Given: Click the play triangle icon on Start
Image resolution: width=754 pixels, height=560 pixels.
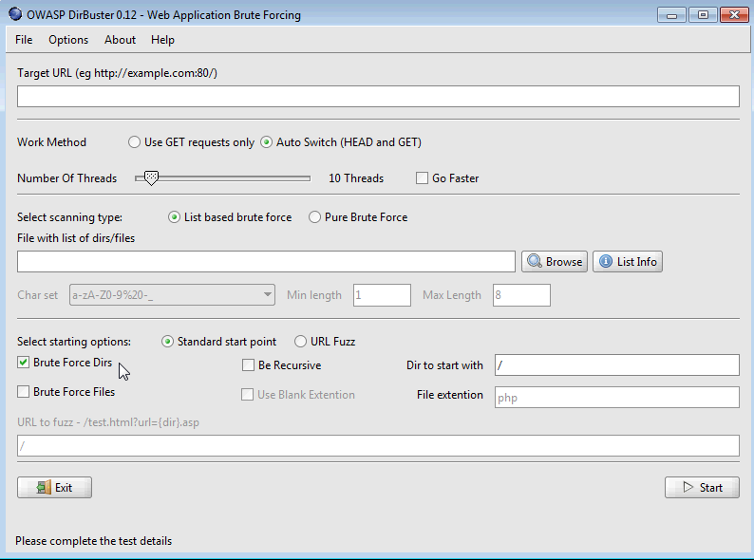Looking at the screenshot, I should coord(688,488).
